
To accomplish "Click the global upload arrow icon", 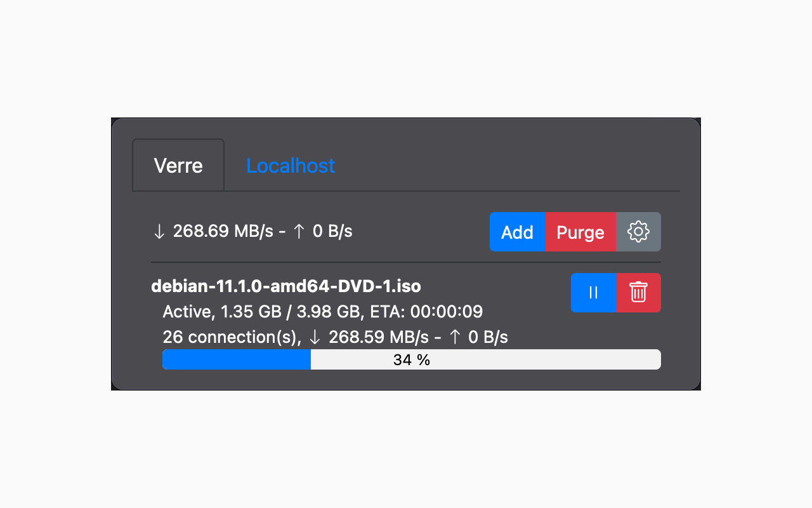I will (x=299, y=232).
